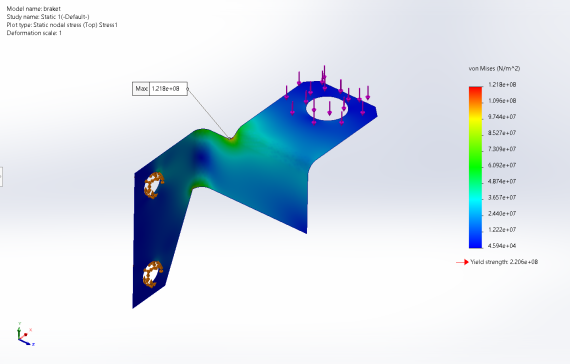570x364 pixels.
Task: Click the Yield strength 2.206e+08 label
Action: [x=504, y=262]
